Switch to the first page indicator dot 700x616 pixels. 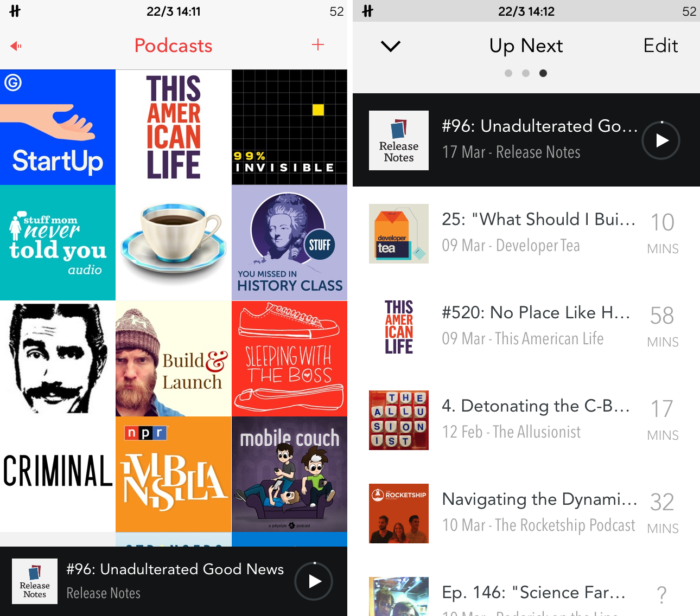point(508,73)
